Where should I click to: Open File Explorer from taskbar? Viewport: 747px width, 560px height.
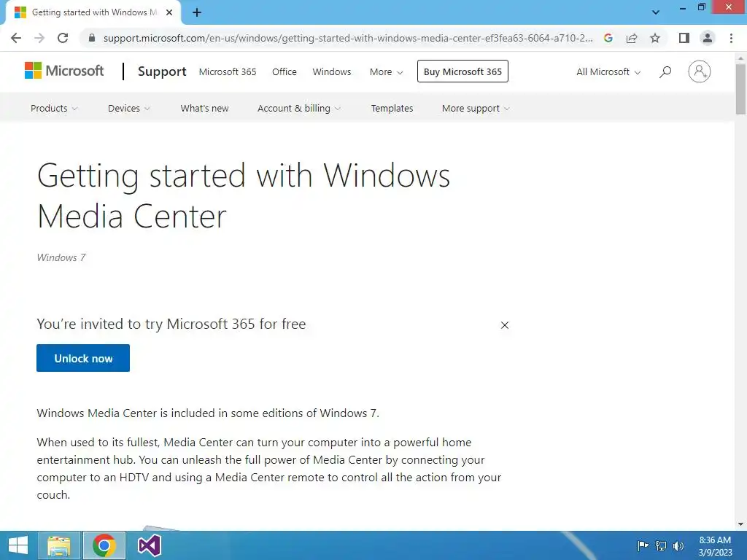(59, 545)
